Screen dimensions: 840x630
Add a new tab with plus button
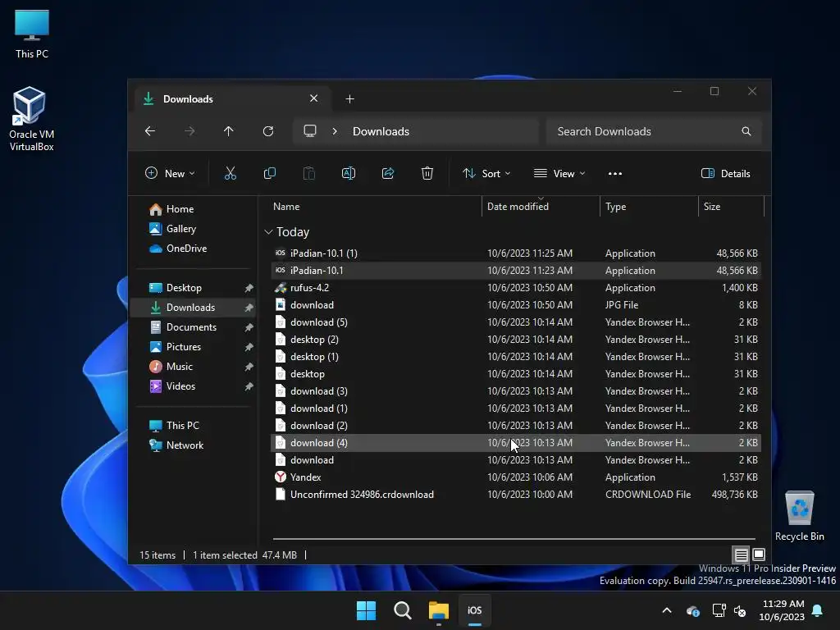pyautogui.click(x=349, y=99)
